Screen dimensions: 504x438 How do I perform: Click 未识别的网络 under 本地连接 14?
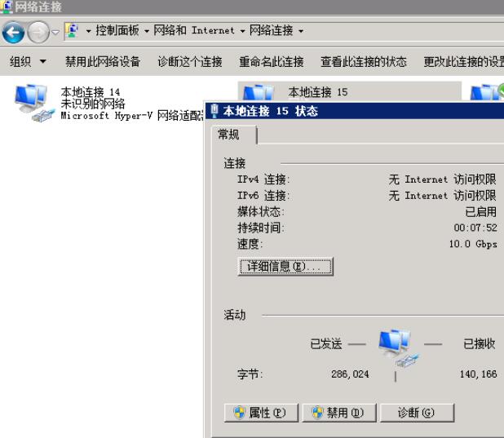[x=93, y=104]
